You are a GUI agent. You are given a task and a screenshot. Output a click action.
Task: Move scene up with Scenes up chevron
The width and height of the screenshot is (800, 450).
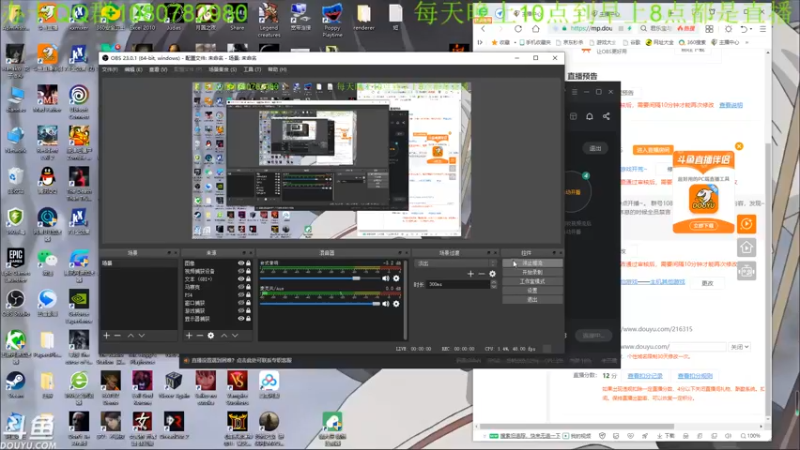pyautogui.click(x=131, y=335)
